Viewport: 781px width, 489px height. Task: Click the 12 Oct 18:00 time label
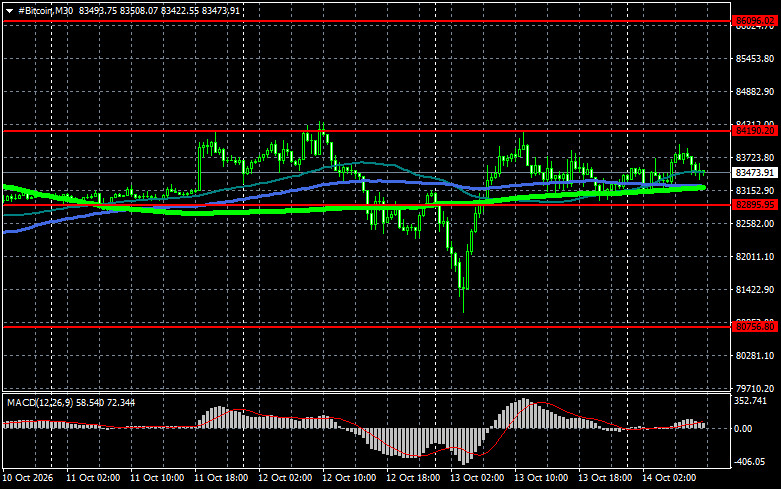coord(413,478)
